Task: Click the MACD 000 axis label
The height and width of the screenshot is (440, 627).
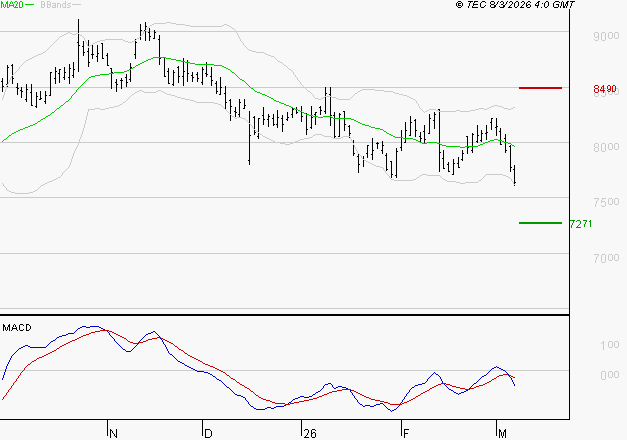Action: pos(610,375)
